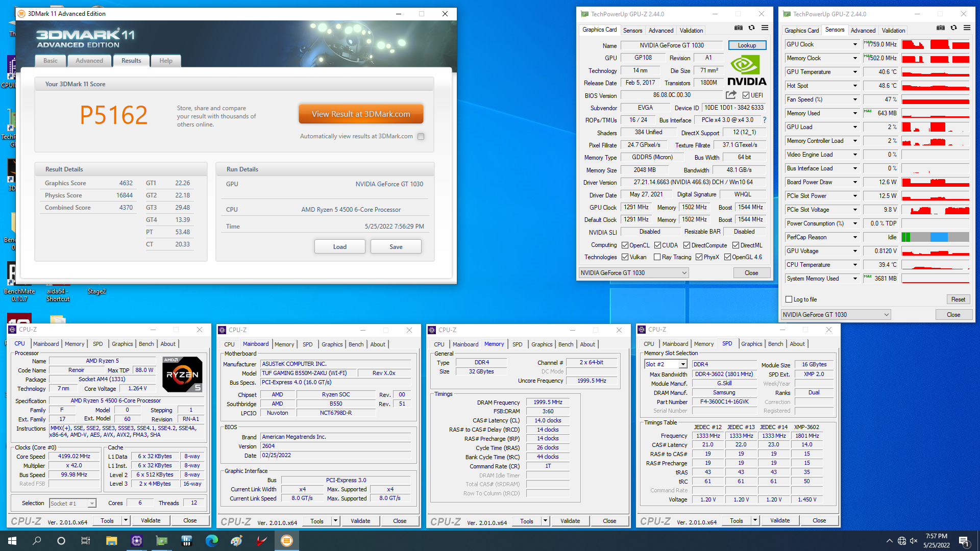Open hamburger menu in GPU-Z Graphics Card window
Image resolution: width=980 pixels, height=551 pixels.
click(x=765, y=28)
